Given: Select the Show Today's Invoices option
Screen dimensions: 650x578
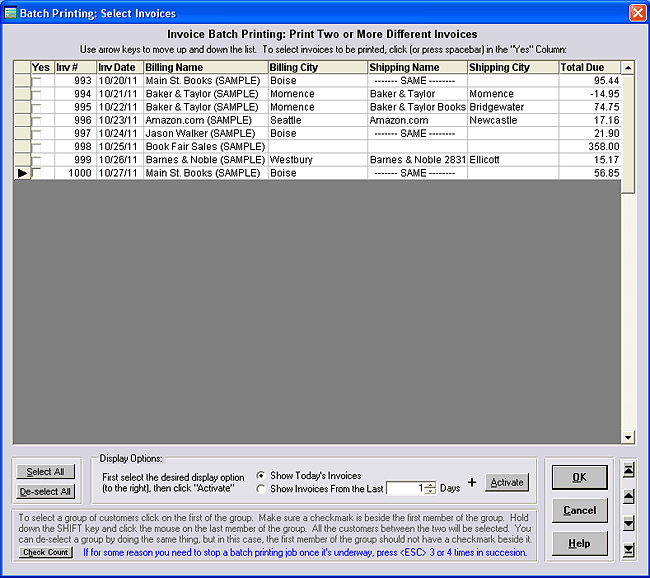Looking at the screenshot, I should coord(262,476).
